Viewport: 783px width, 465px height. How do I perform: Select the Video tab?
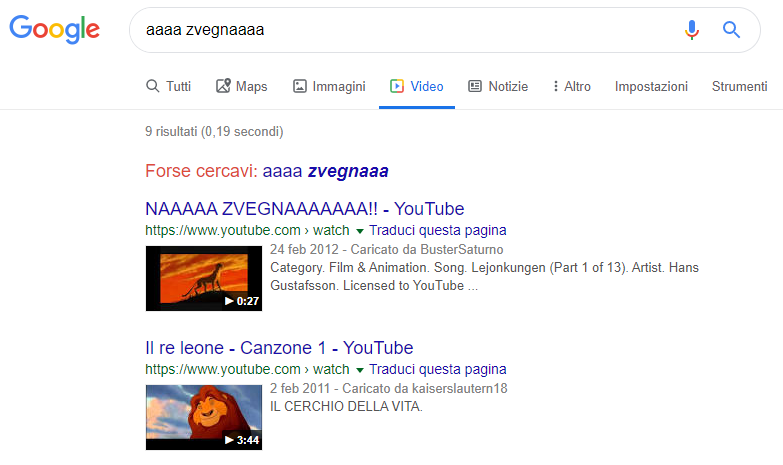point(417,86)
